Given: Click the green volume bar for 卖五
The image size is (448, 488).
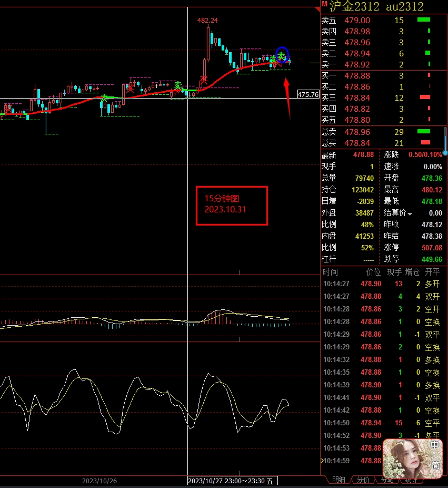Looking at the screenshot, I should pyautogui.click(x=424, y=19).
